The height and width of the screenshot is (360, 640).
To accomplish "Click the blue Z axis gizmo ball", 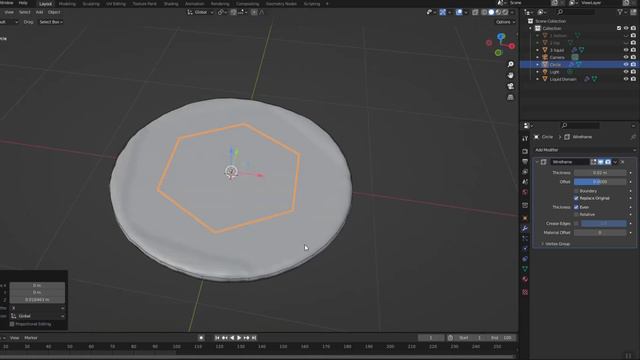I will click(x=501, y=37).
